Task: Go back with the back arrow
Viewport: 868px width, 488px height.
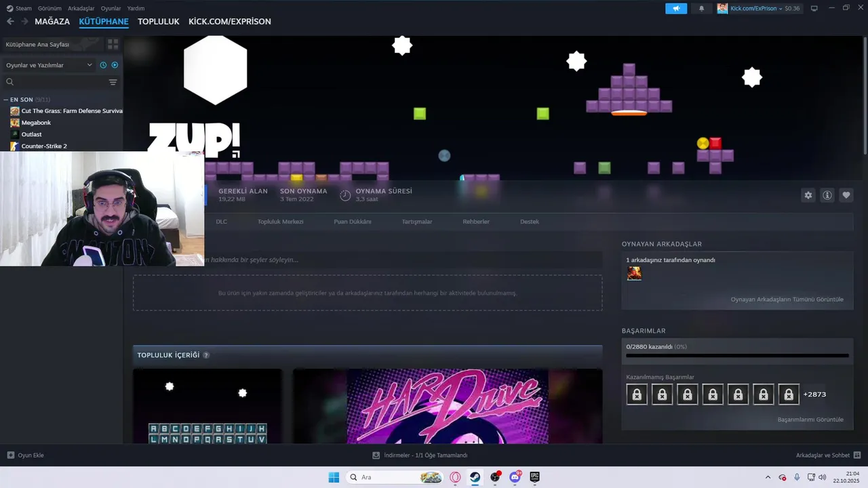Action: tap(10, 22)
